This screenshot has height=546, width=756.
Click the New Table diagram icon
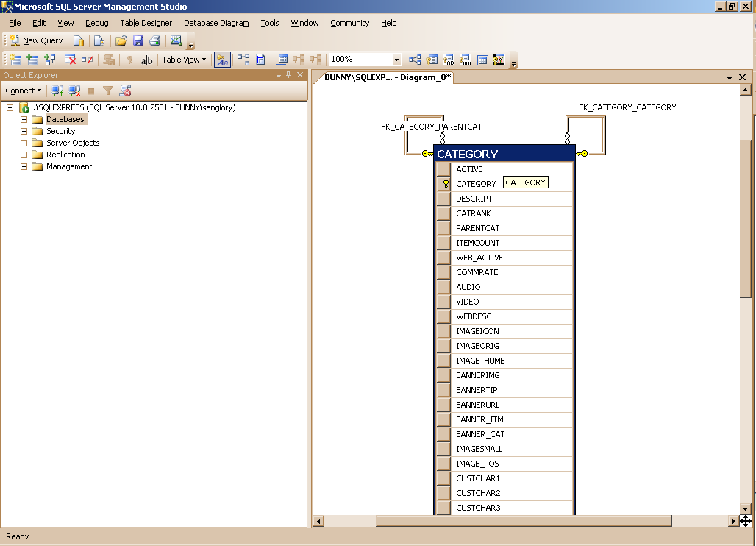pyautogui.click(x=15, y=60)
